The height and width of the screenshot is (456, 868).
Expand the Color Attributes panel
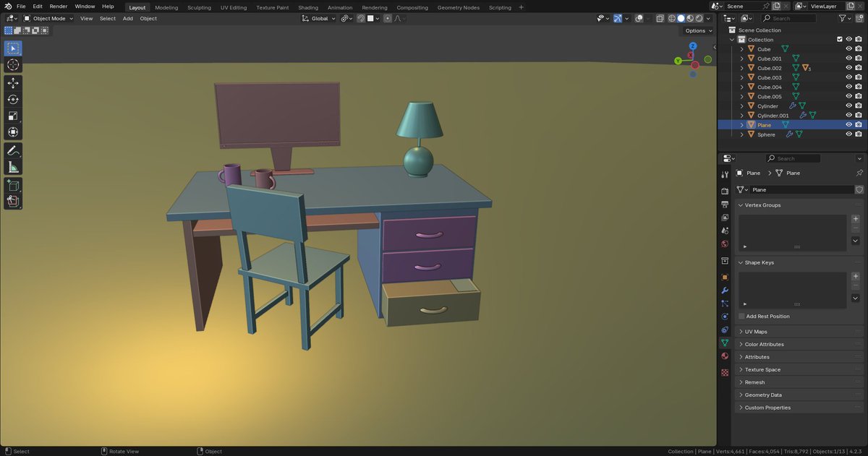coord(799,344)
